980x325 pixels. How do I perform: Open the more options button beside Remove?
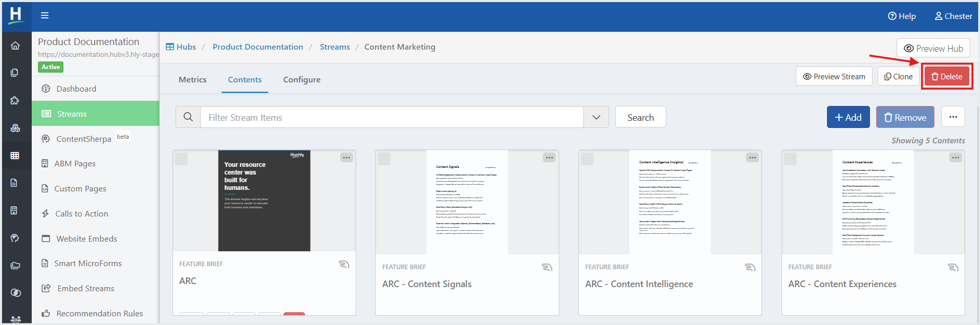953,117
